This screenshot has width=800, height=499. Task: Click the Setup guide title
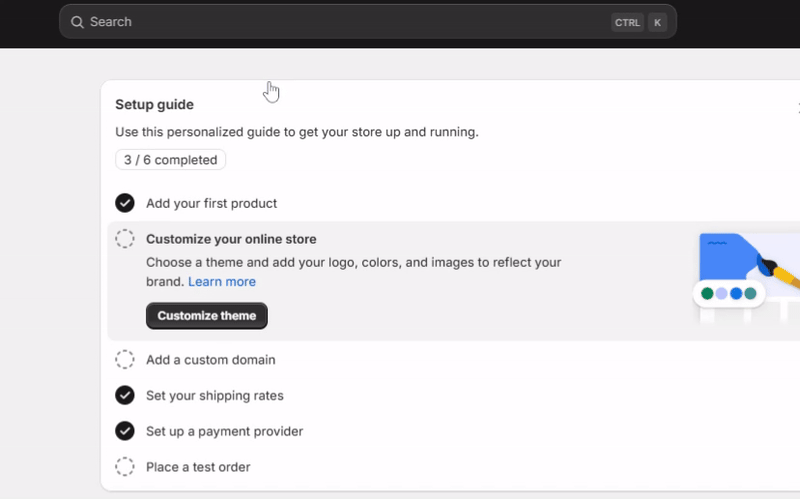[x=155, y=105]
